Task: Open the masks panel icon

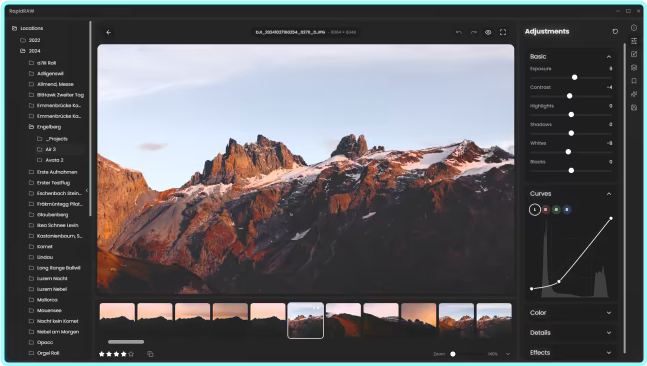Action: (634, 68)
